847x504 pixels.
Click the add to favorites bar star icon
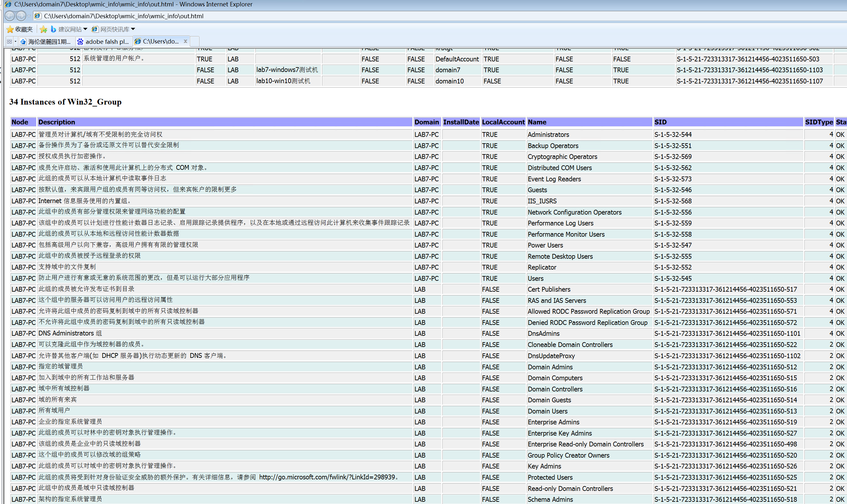[44, 29]
